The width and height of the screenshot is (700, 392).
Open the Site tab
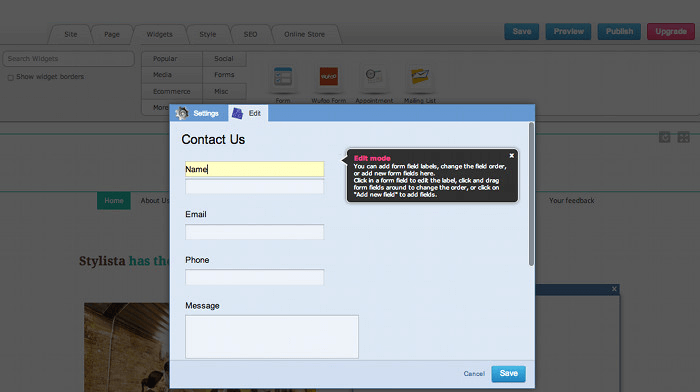pos(71,34)
